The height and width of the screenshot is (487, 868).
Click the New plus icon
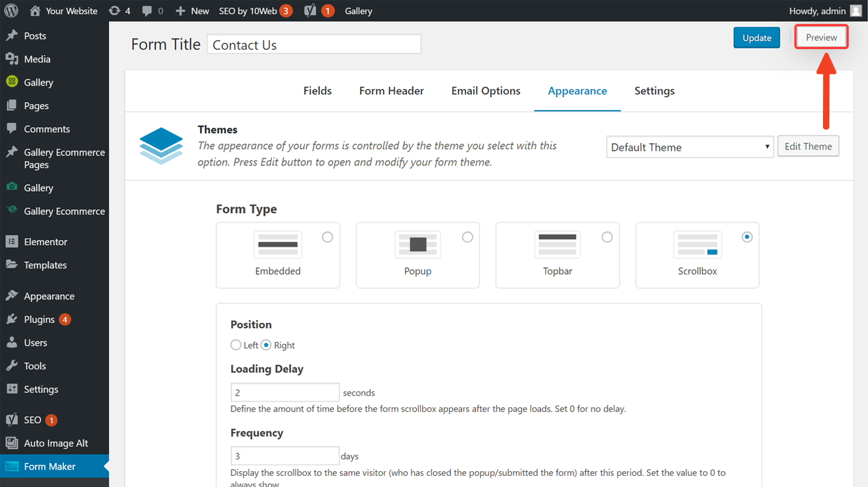[x=180, y=11]
